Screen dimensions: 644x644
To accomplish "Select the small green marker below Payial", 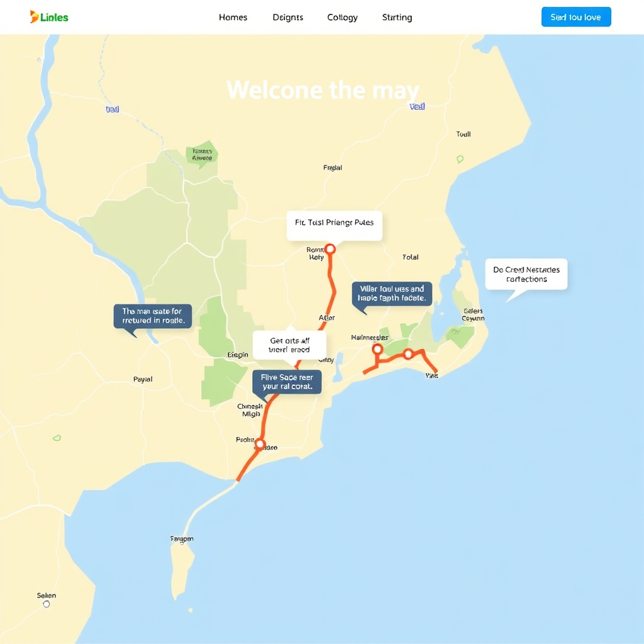I will pyautogui.click(x=57, y=438).
